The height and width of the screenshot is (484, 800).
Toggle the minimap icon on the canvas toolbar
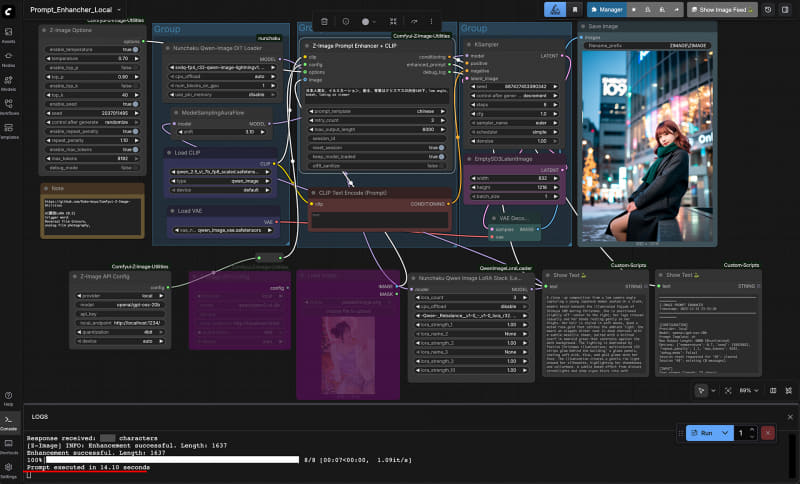click(x=773, y=390)
